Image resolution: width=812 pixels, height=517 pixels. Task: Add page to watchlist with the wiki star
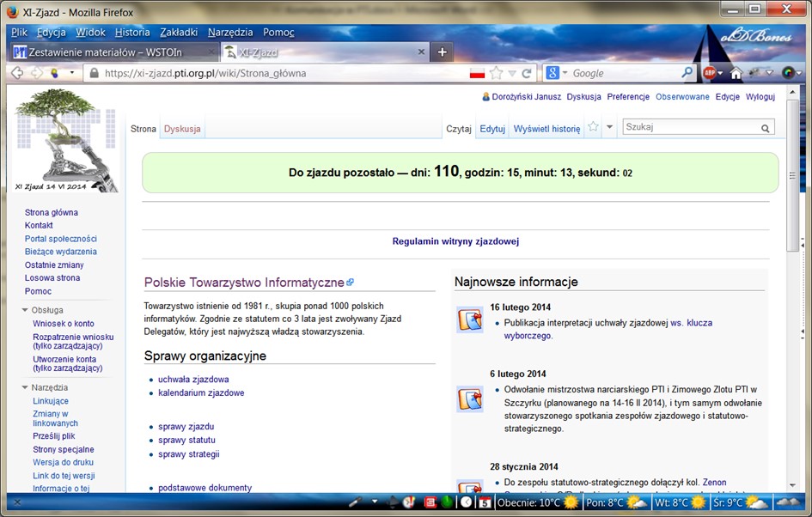pos(594,127)
